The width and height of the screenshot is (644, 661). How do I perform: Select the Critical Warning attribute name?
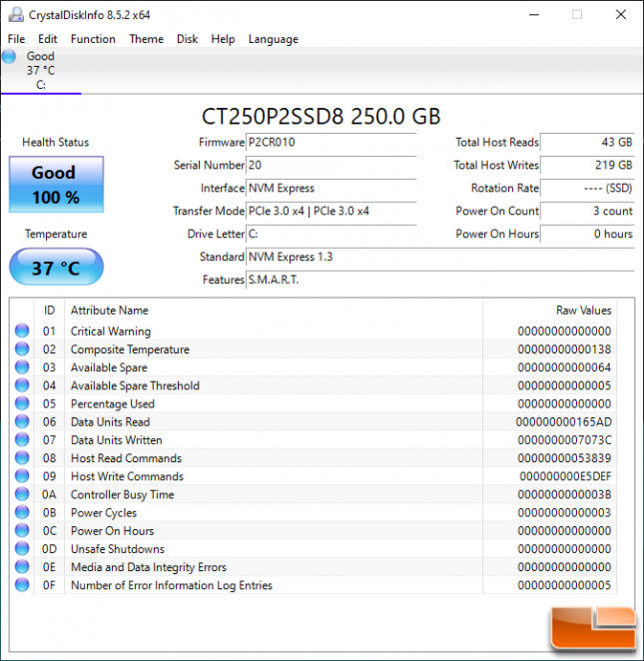tap(111, 331)
